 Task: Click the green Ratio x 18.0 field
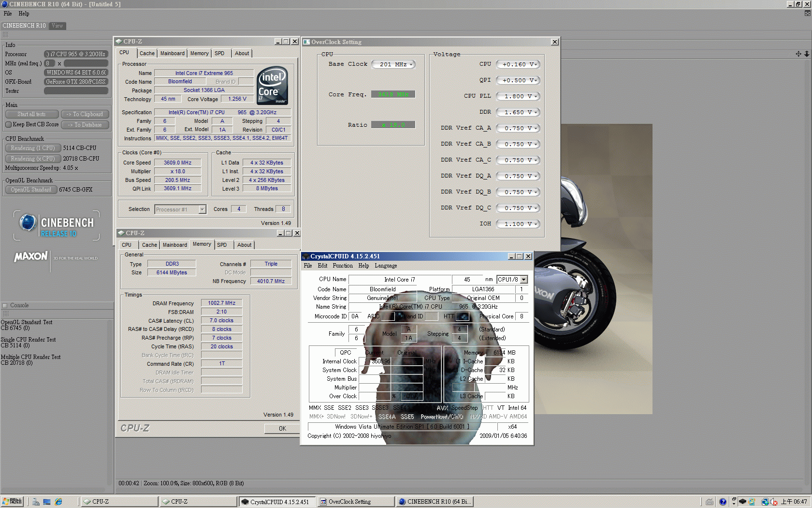(x=393, y=125)
